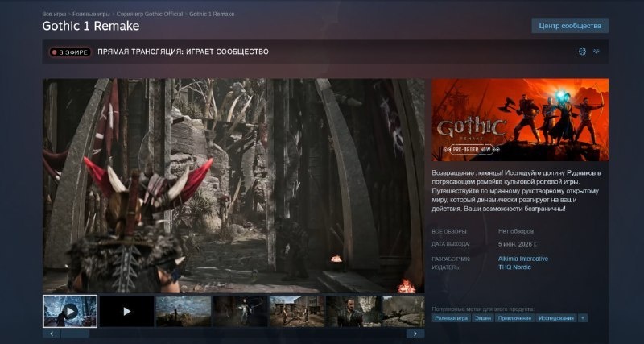
Task: Click the thumbnail strip left arrow
Action: pyautogui.click(x=52, y=334)
